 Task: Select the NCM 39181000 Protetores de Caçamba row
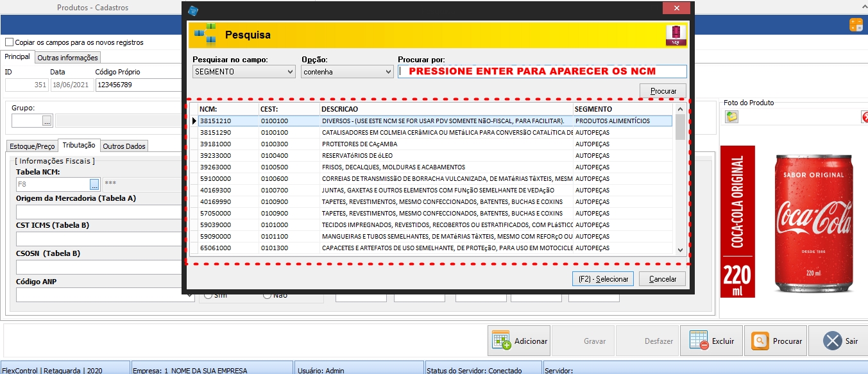tap(385, 144)
